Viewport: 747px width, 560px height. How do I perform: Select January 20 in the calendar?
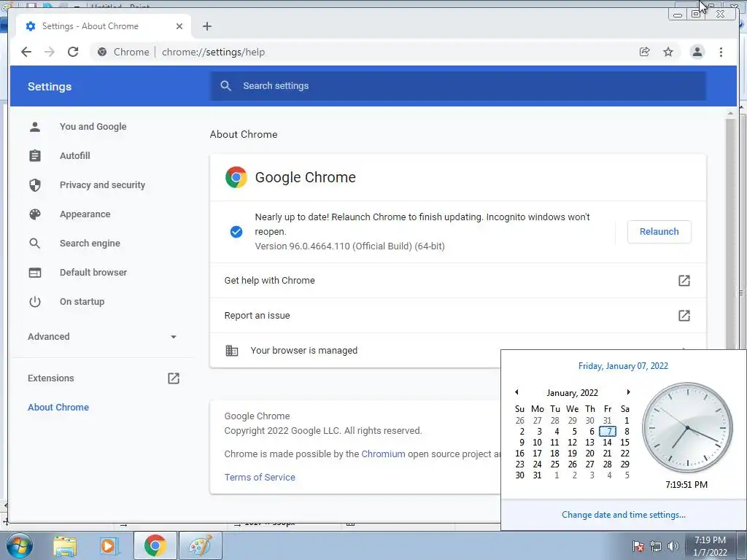(589, 454)
